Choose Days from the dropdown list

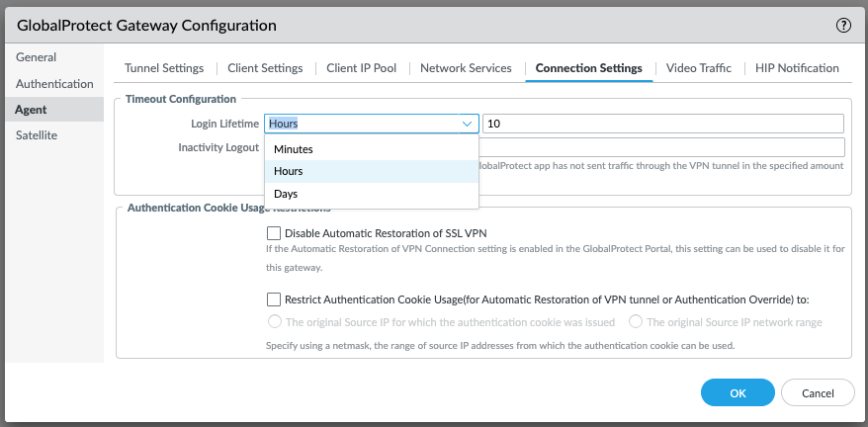(x=286, y=194)
